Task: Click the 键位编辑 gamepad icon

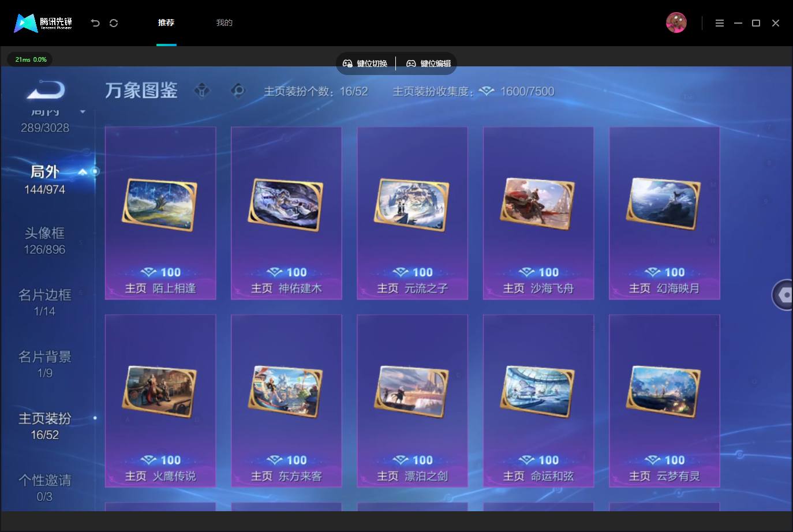Action: pyautogui.click(x=411, y=63)
